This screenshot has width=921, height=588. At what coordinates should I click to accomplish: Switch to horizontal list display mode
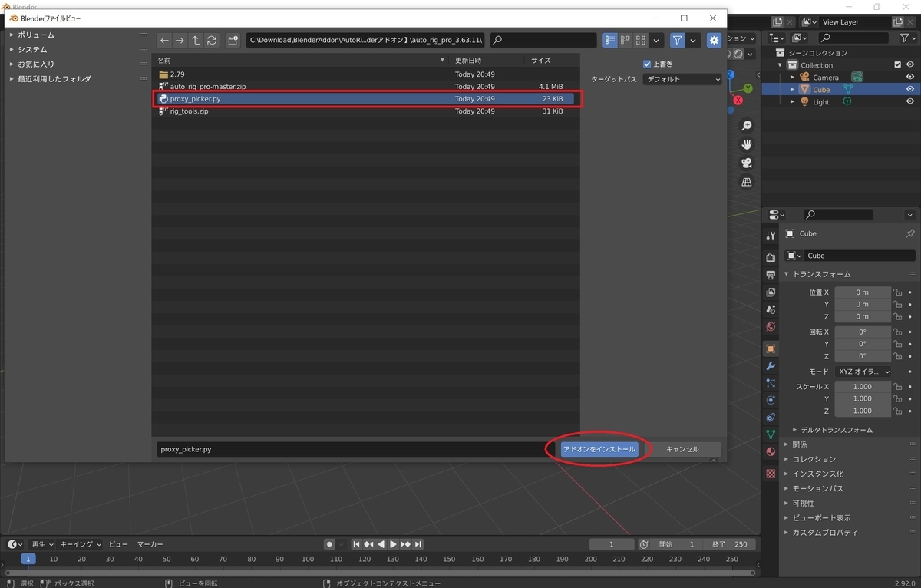pyautogui.click(x=626, y=40)
